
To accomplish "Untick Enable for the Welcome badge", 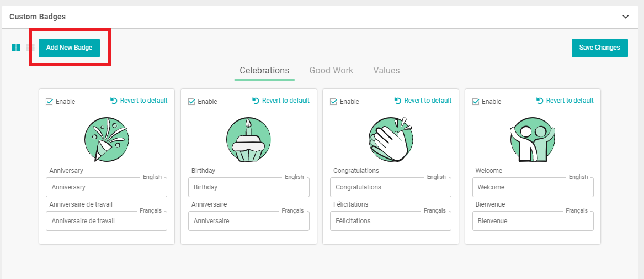I will [476, 102].
